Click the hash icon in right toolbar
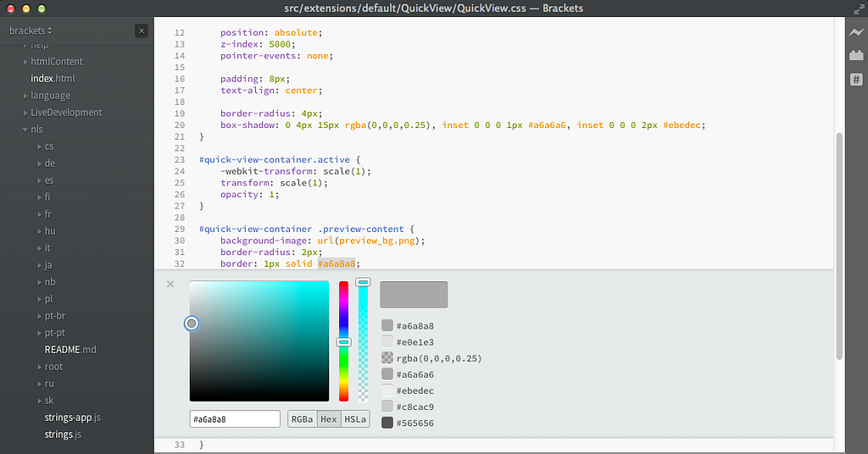Screen dimensions: 868x454 tap(856, 80)
